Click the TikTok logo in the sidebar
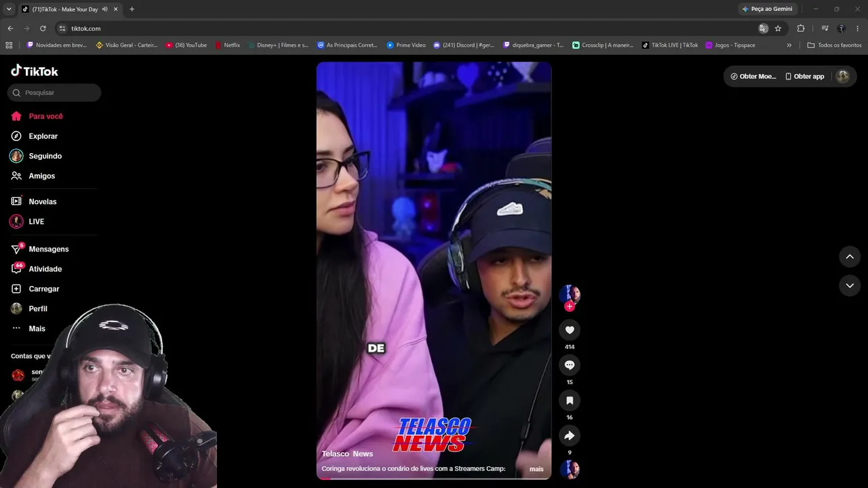This screenshot has width=868, height=488. pos(35,70)
